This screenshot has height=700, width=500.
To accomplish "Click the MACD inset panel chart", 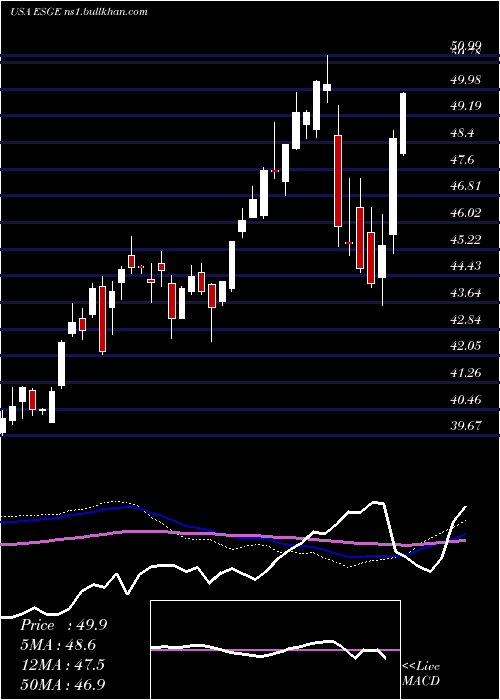I will (x=275, y=650).
